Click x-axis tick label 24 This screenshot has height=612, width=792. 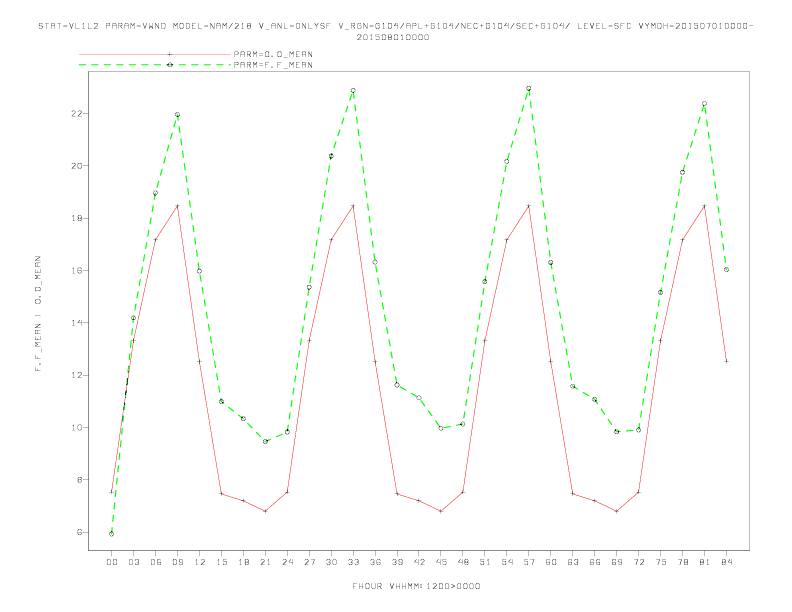pyautogui.click(x=287, y=562)
